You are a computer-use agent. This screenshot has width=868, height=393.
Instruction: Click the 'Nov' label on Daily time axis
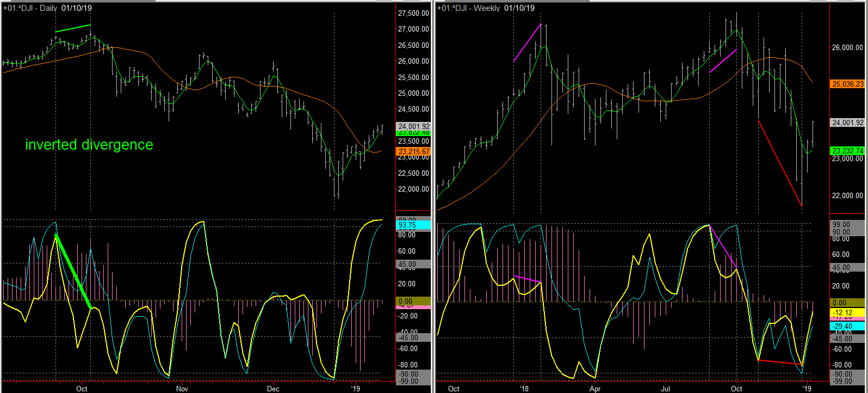click(182, 389)
